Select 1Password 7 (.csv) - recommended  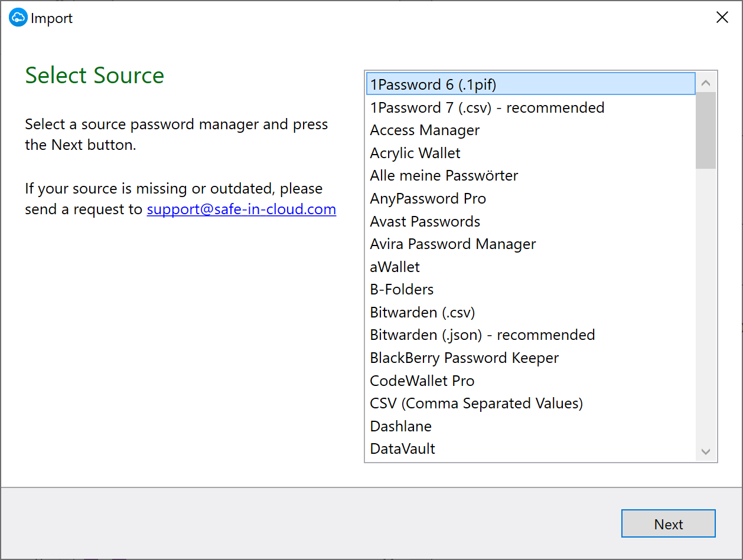pos(530,107)
